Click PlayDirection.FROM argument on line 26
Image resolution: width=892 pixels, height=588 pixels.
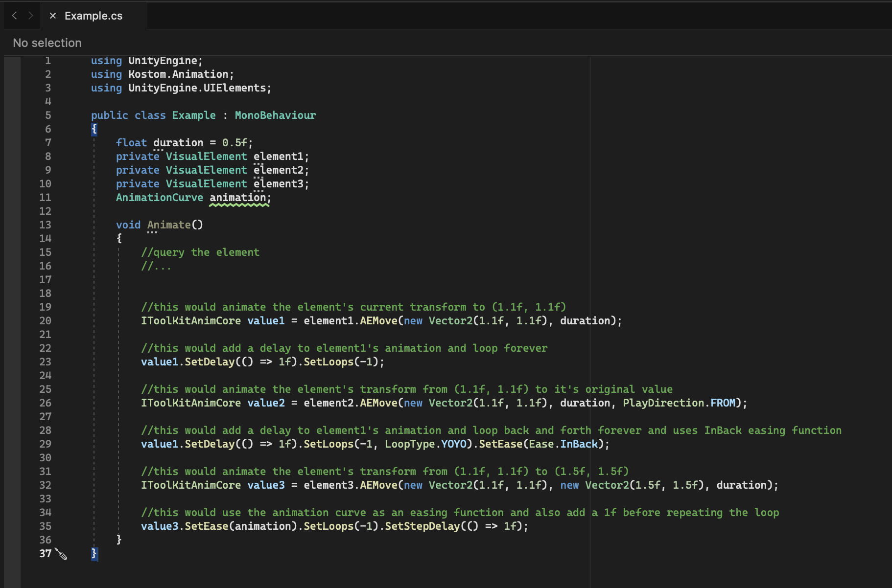click(679, 403)
